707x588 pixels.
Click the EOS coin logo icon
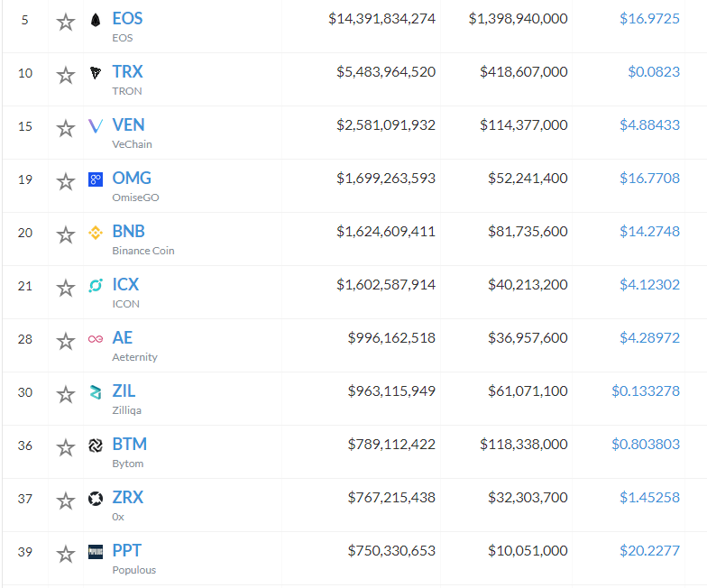tap(96, 20)
